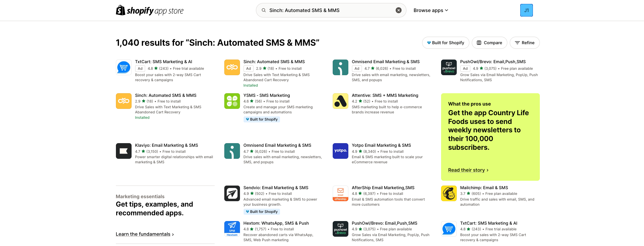This screenshot has height=246, width=644.
Task: Click AfterShip's 4.8 rating with 6,397 reviews
Action: coord(364,194)
